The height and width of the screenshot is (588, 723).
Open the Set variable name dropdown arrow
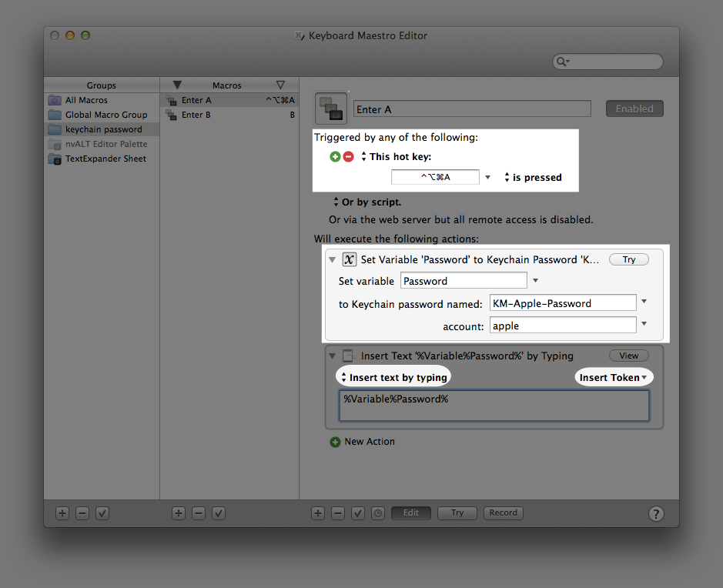pos(535,281)
